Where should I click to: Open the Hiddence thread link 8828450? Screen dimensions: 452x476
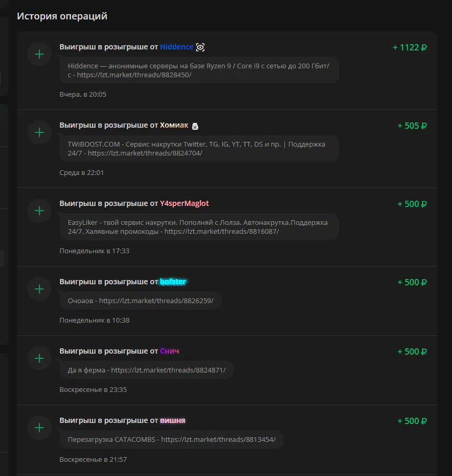tap(134, 75)
